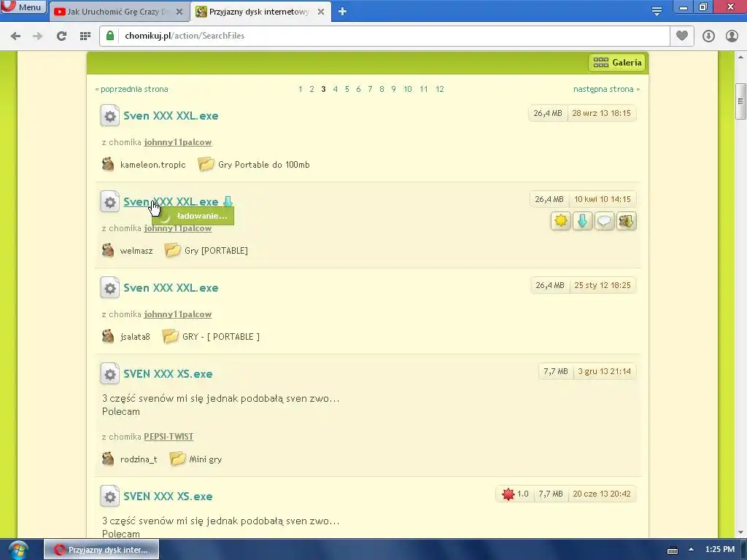Open Sven XXX XXL.exe dated 28 wrz 13
Viewport: 747px width, 560px height.
171,116
